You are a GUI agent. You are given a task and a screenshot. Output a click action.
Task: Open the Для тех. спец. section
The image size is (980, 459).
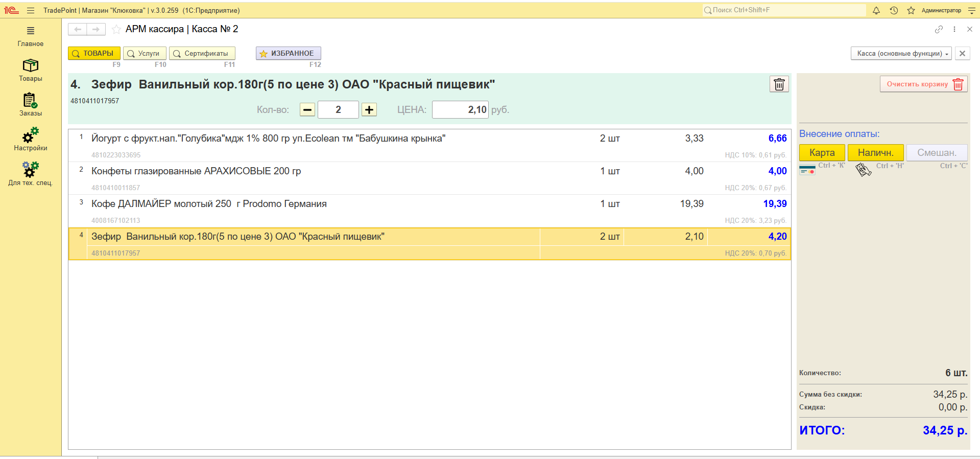point(31,174)
